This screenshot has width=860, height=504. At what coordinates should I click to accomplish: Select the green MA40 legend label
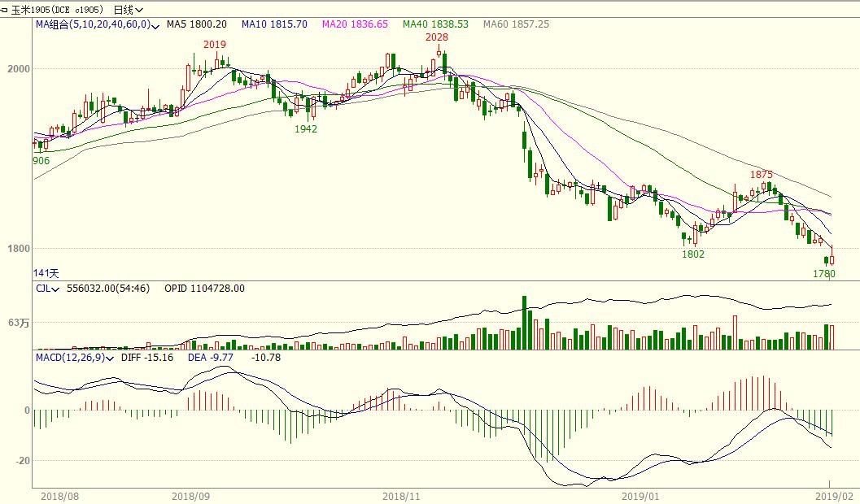pyautogui.click(x=435, y=24)
